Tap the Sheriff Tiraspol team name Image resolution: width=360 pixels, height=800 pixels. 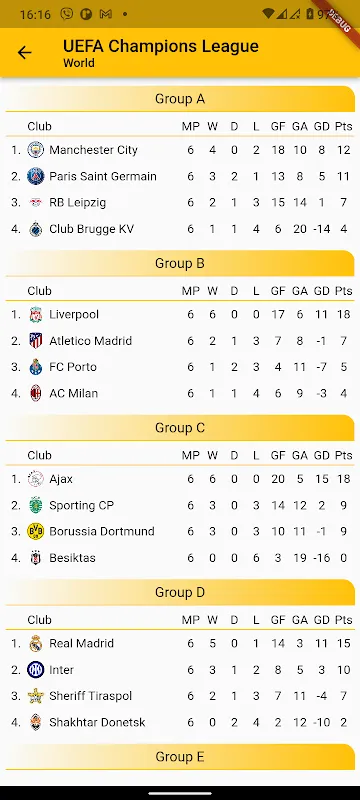pos(90,696)
